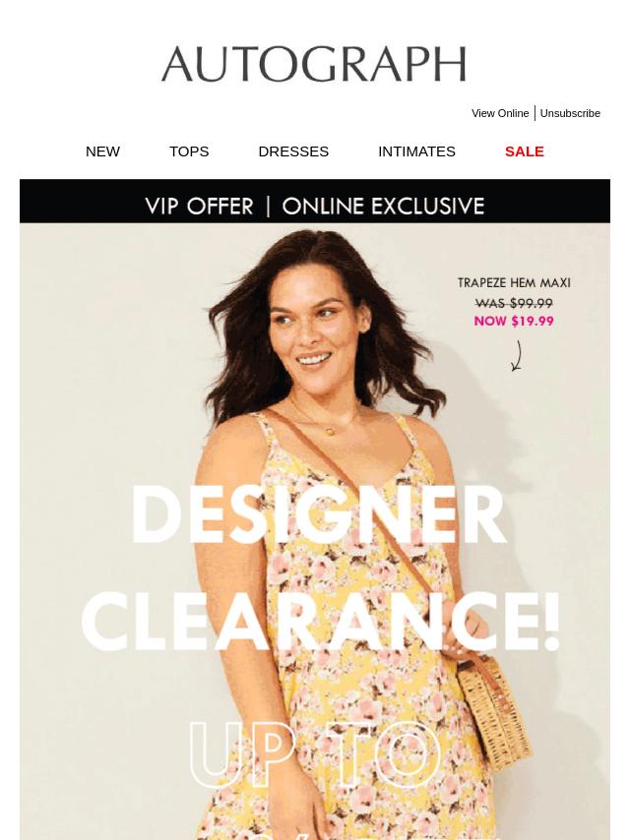
Task: Click the VIP OFFER banner text
Action: [x=199, y=207]
